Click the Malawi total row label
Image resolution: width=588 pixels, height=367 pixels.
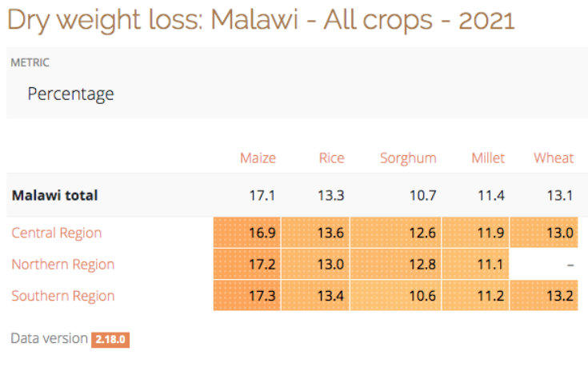pos(54,194)
